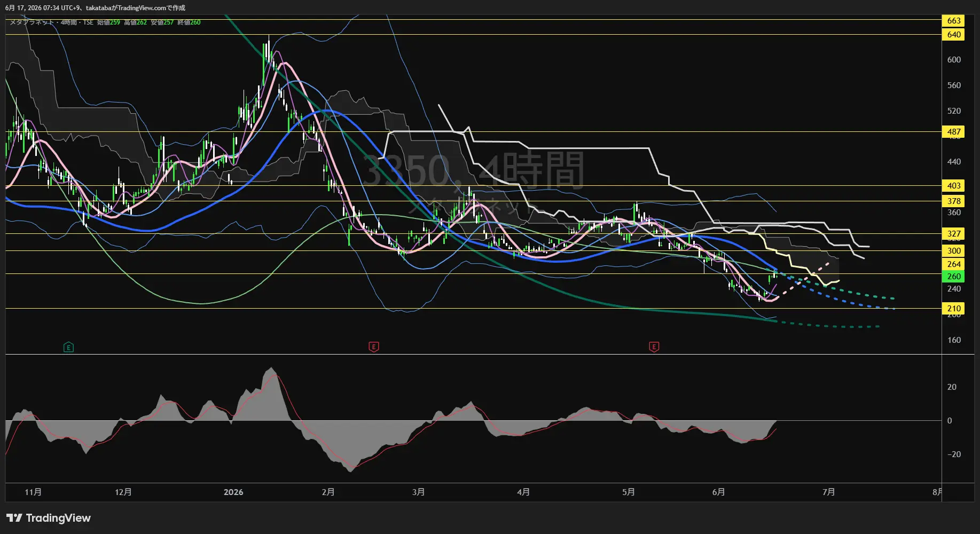Screen dimensions: 980x534
Task: Click the 高値262 high value in legend
Action: 135,22
